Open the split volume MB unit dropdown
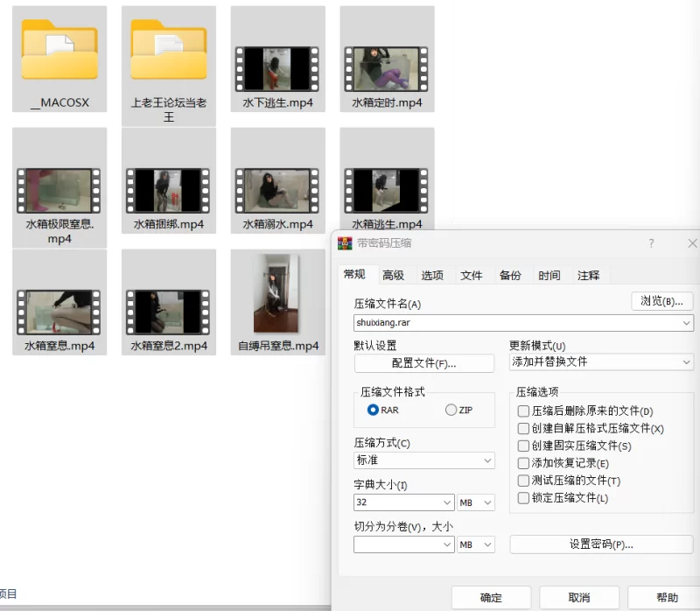The image size is (700, 611). point(475,544)
